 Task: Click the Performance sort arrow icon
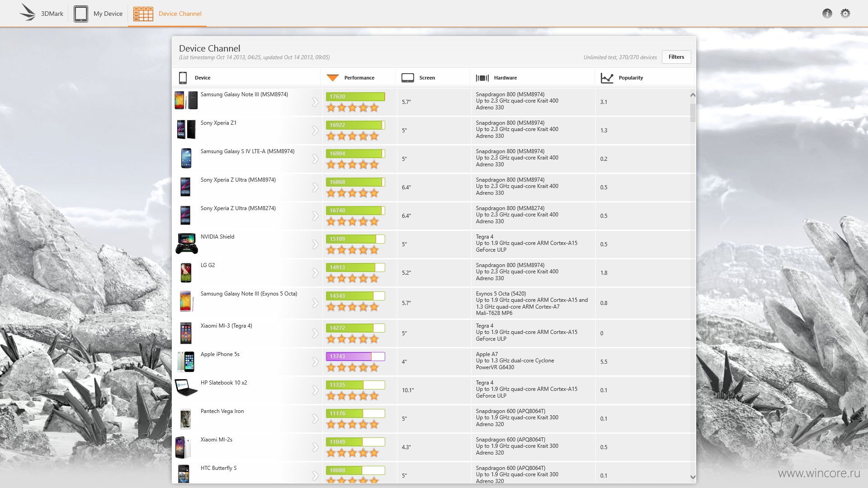[333, 78]
